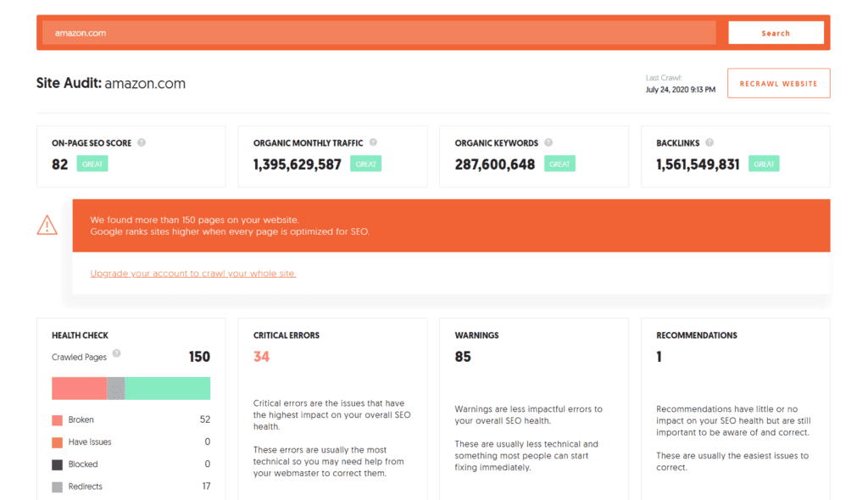Click the Search button
The height and width of the screenshot is (500, 868).
coord(776,33)
